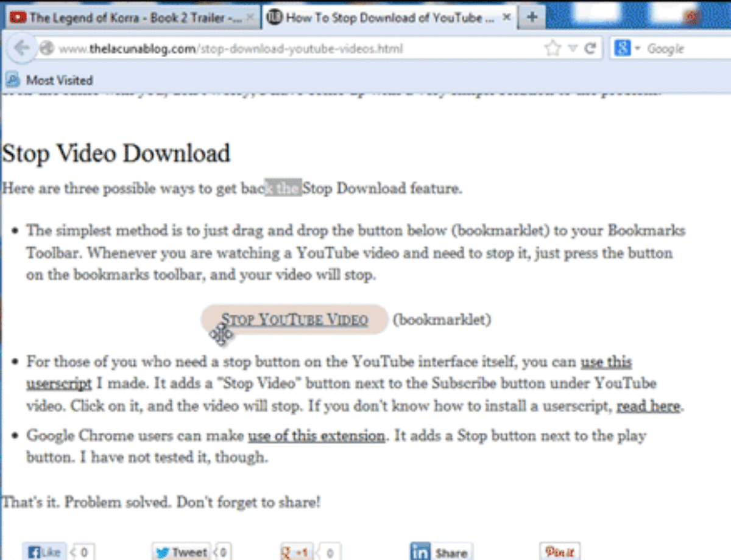Click the Twitter Tweet button

coord(182,552)
